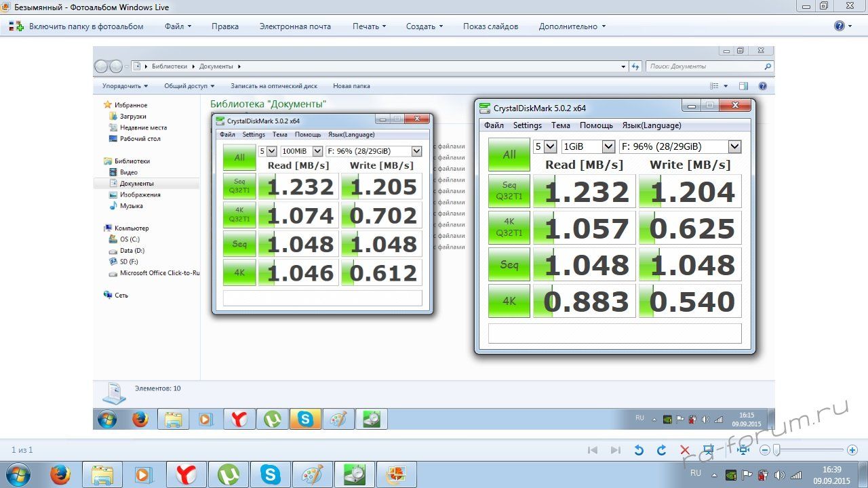Fit photo to window icon
The width and height of the screenshot is (868, 488).
pyautogui.click(x=743, y=450)
